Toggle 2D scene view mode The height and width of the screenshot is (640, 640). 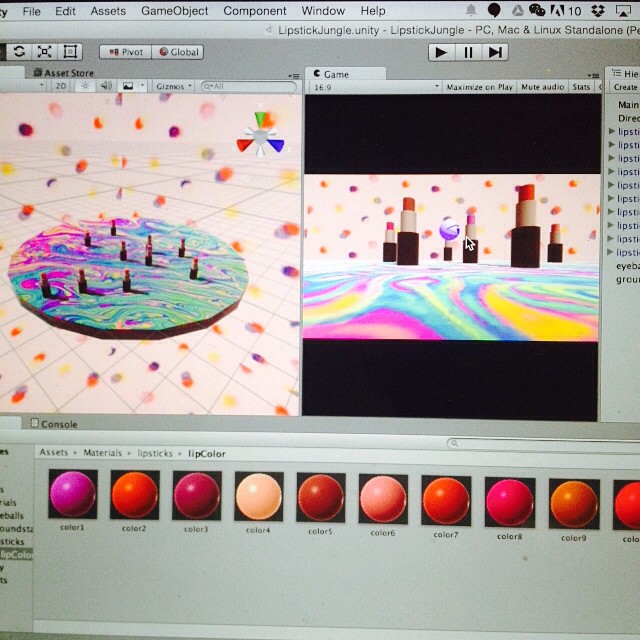click(x=61, y=87)
